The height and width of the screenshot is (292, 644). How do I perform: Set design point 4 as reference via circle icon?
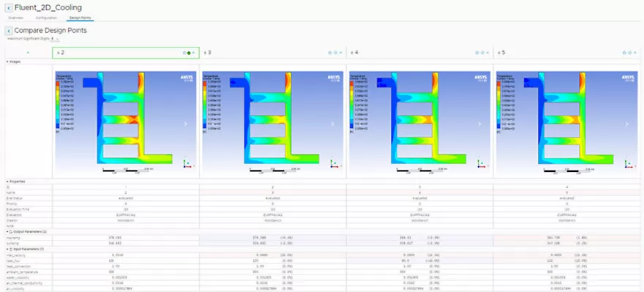coord(482,53)
